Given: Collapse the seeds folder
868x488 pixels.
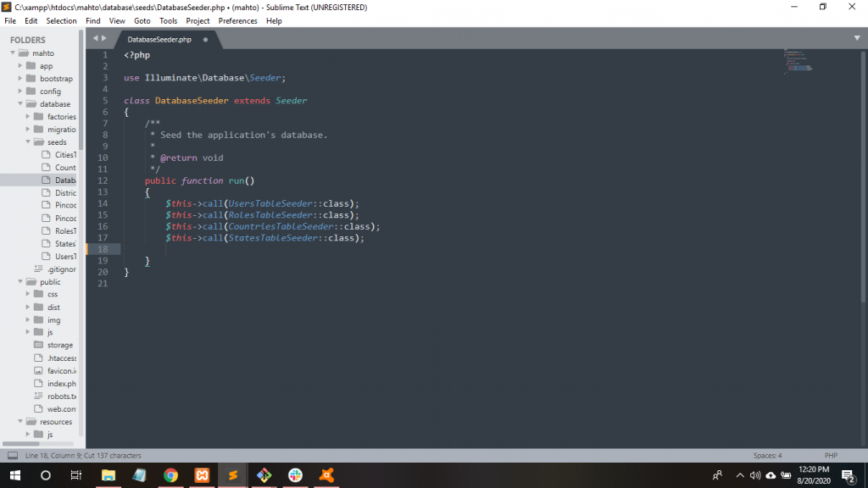Looking at the screenshot, I should pyautogui.click(x=28, y=142).
